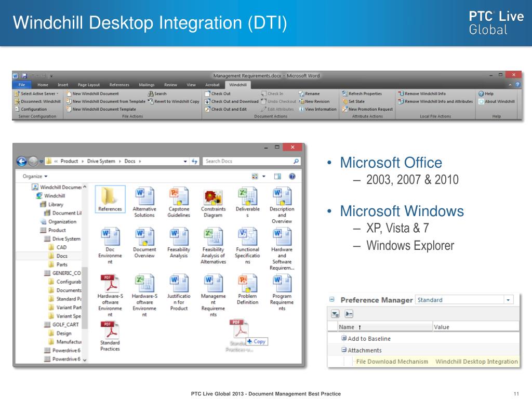
Task: Switch to the Insert ribbon tab
Action: (x=63, y=85)
